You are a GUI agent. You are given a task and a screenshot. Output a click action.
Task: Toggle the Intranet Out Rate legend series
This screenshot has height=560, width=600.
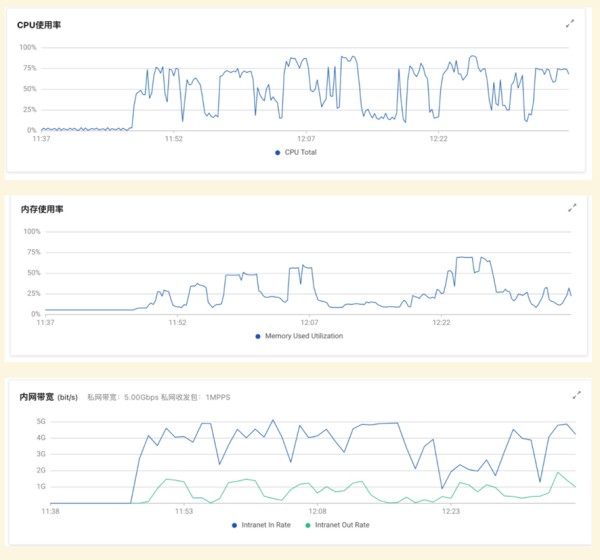coord(338,525)
